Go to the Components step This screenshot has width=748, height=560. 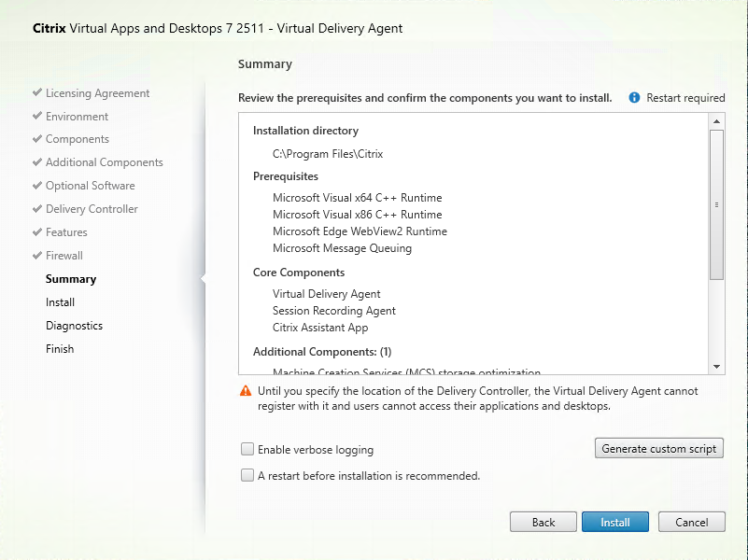click(78, 139)
